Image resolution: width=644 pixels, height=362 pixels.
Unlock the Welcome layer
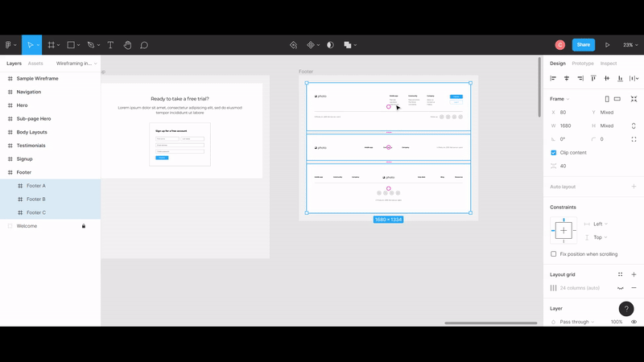pos(84,226)
